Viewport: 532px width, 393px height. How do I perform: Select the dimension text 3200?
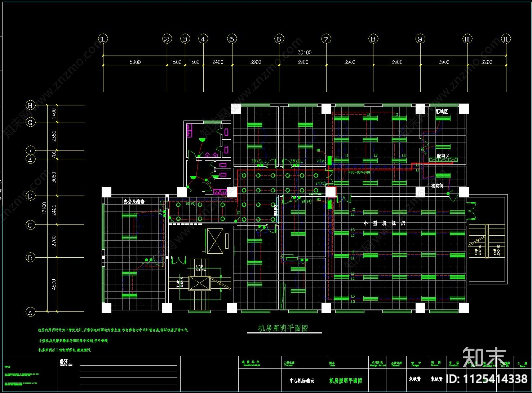coord(487,62)
